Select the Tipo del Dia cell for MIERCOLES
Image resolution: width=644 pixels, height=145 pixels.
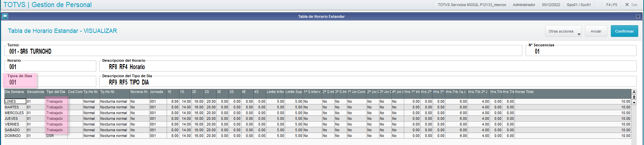pos(56,113)
